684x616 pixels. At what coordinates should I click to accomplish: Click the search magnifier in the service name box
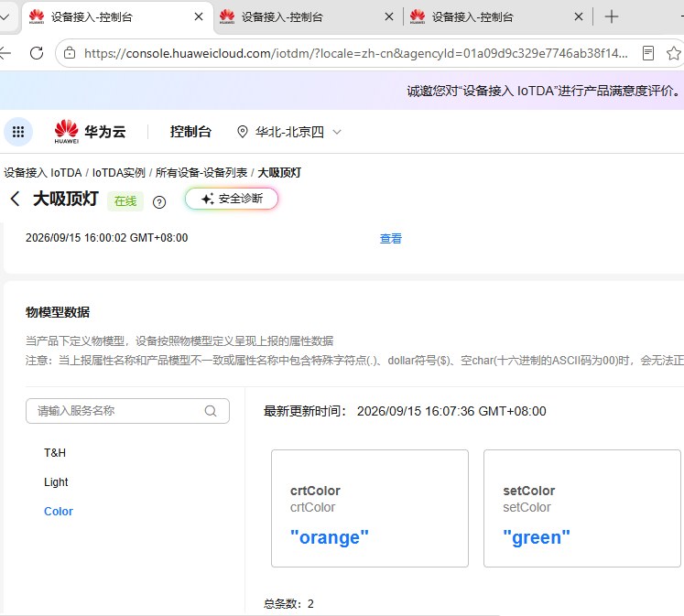pyautogui.click(x=211, y=411)
